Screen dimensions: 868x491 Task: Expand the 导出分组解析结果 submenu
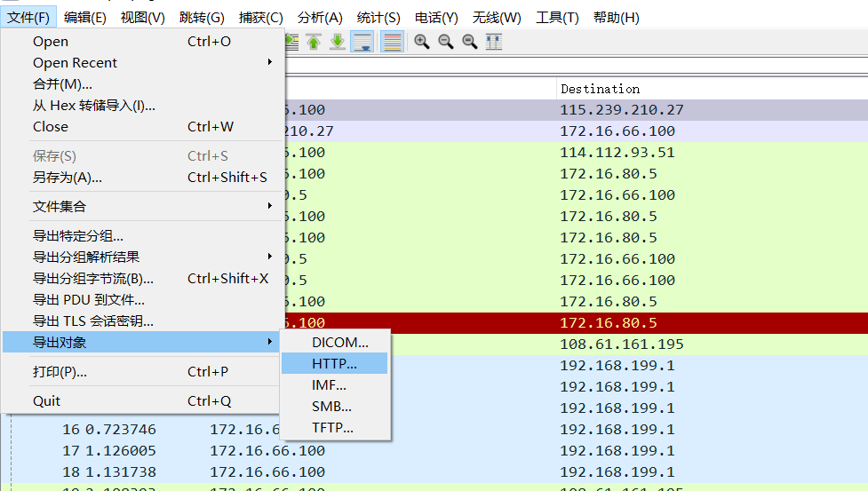[142, 257]
